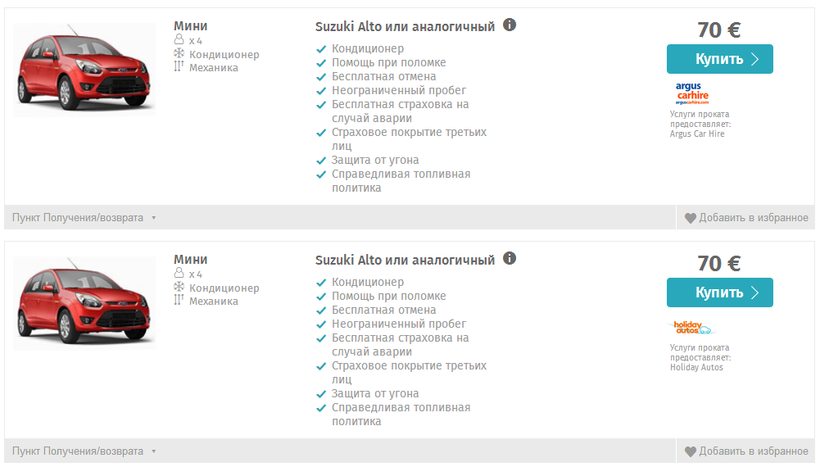Screen dimensions: 820x467
Task: Open the second red car thumbnail
Action: (x=84, y=303)
